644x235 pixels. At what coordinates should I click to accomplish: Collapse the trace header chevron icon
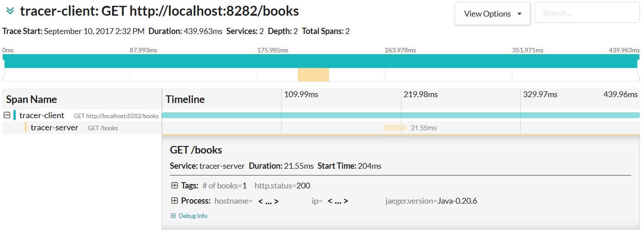pyautogui.click(x=10, y=11)
